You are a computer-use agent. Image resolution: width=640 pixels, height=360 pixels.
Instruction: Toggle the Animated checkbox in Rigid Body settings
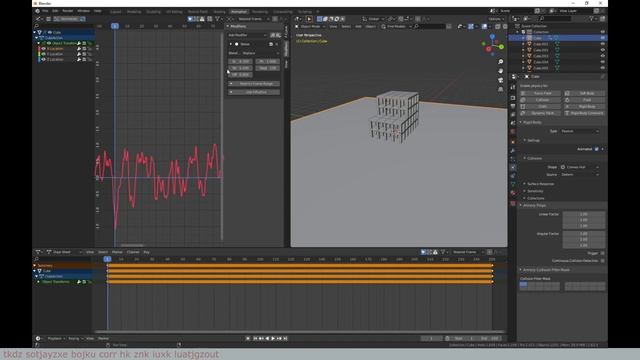click(596, 149)
